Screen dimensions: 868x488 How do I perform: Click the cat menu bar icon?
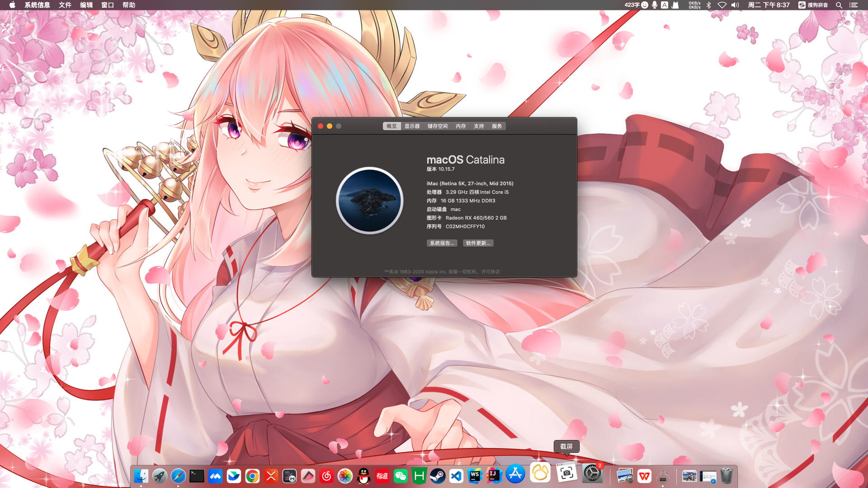click(675, 5)
